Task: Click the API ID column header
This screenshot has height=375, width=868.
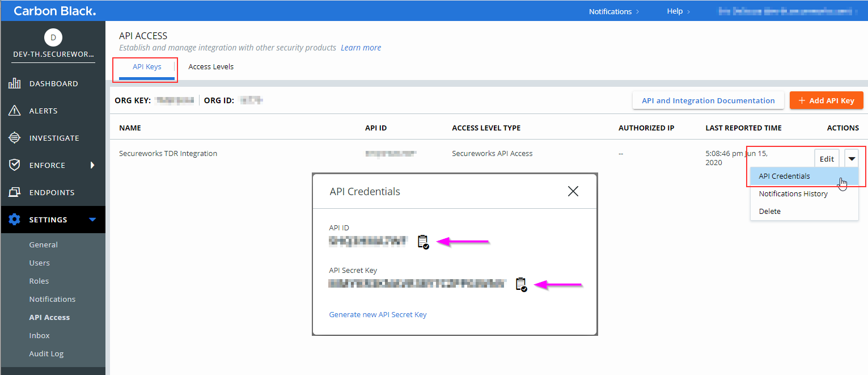Action: pyautogui.click(x=376, y=128)
